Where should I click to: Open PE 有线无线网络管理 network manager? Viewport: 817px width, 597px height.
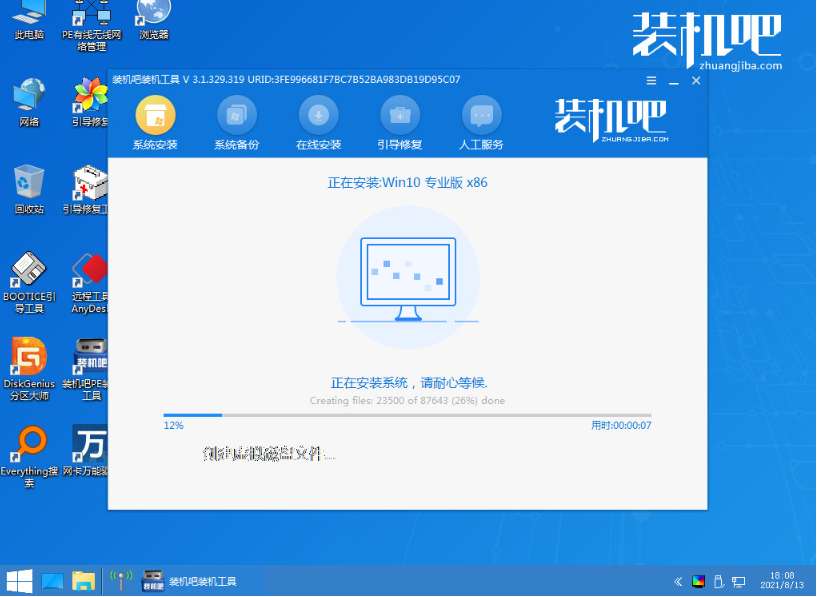point(90,22)
